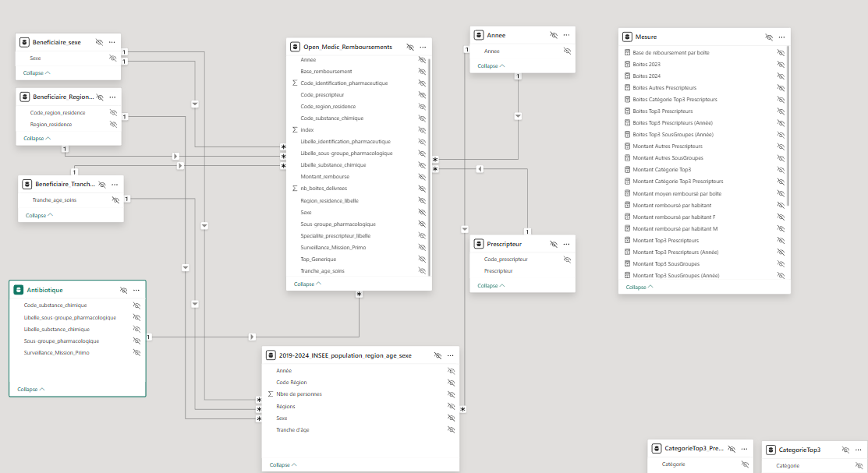Click the Antibiotique table icon
Viewport: 868px width, 473px height.
tap(19, 290)
